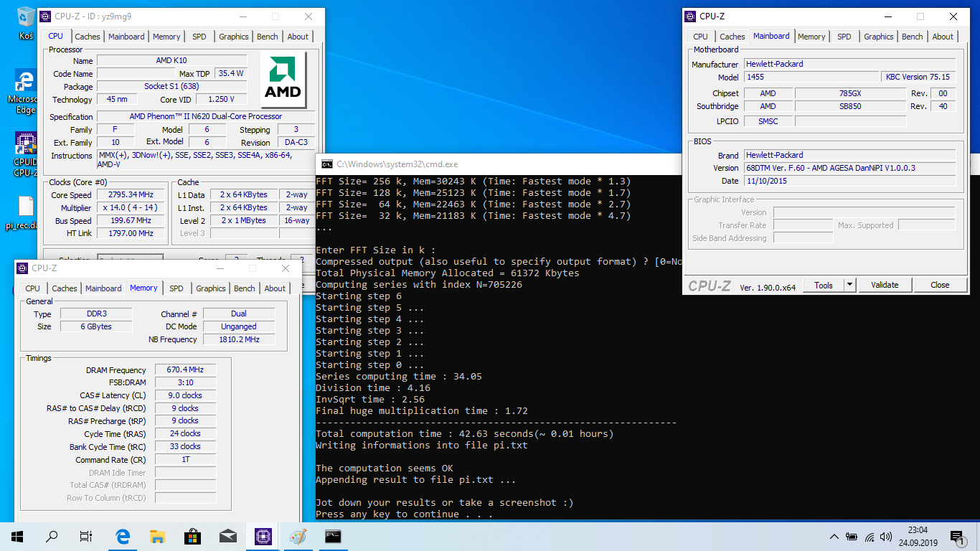Screen dimensions: 980x551
Task: Click Total computation time line in cmd
Action: [x=464, y=434]
